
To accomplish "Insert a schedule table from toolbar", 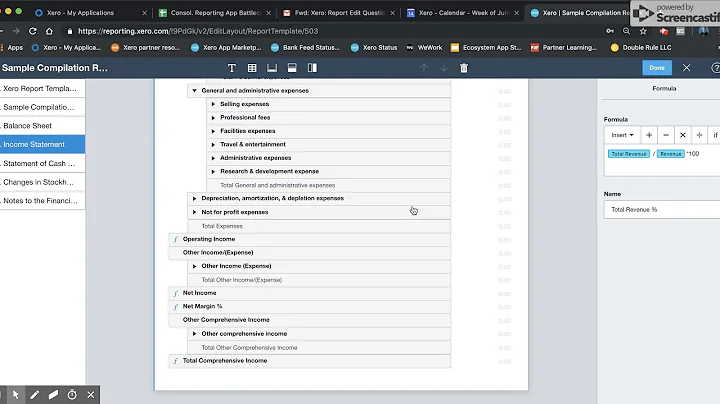I will click(x=252, y=68).
